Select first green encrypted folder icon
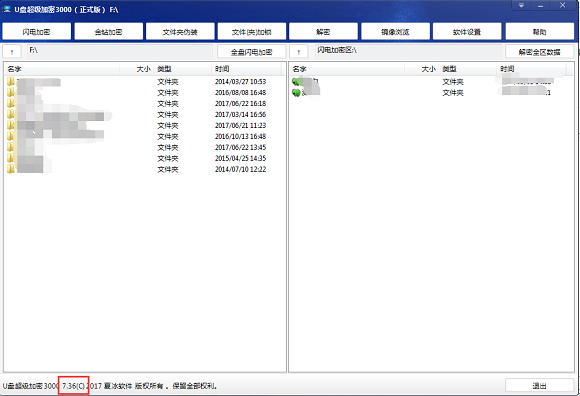This screenshot has height=396, width=580. pos(296,81)
